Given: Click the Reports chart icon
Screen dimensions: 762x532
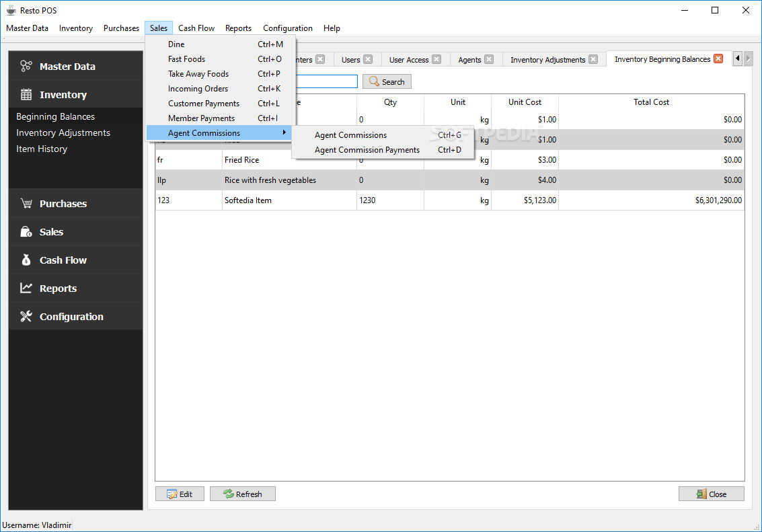Looking at the screenshot, I should pos(26,288).
